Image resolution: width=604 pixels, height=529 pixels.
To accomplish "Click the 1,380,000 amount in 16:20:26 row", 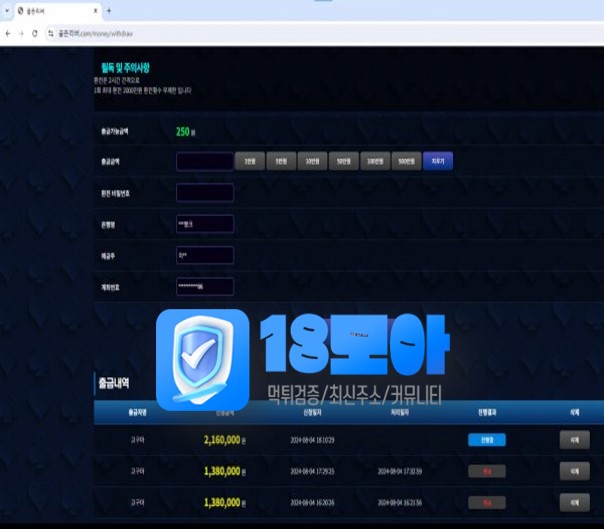I will (222, 502).
